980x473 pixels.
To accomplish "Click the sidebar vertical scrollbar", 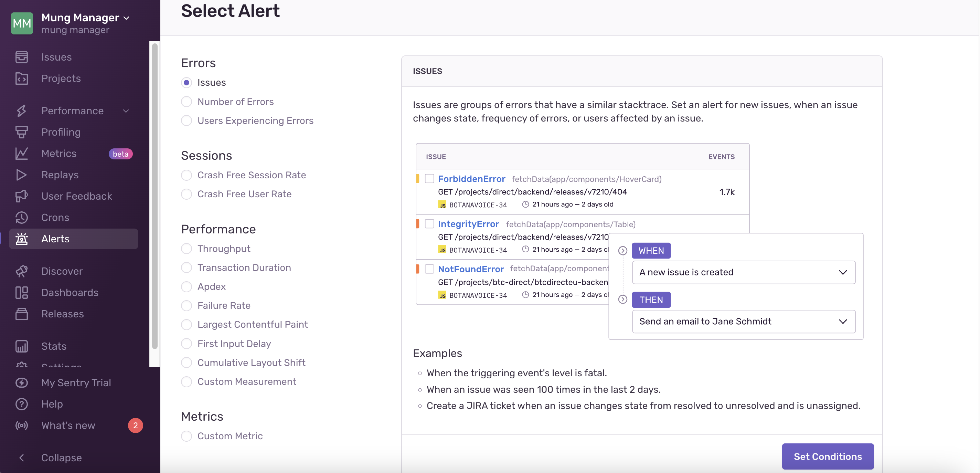I will [155, 196].
